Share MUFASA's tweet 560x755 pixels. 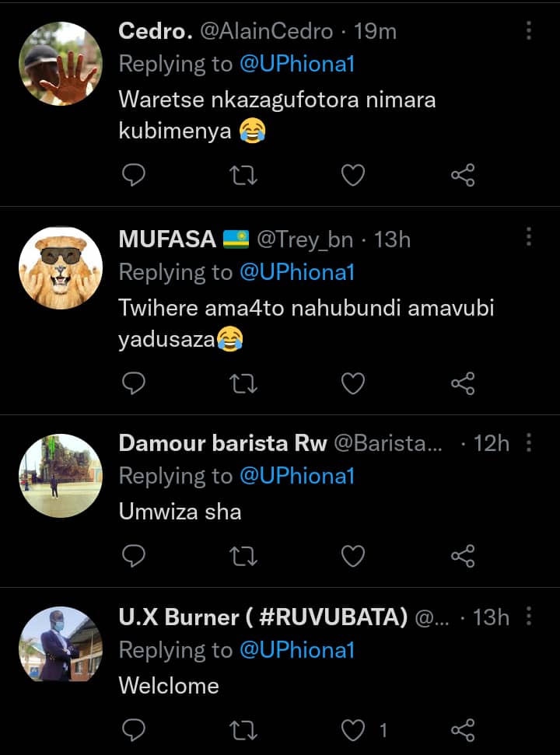click(463, 383)
